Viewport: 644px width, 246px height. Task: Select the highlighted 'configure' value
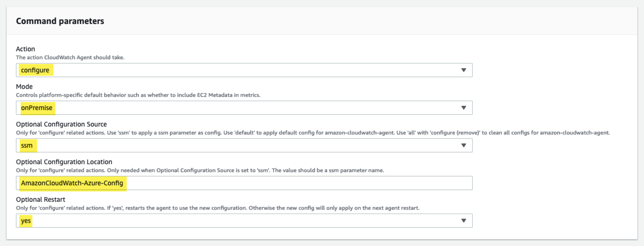pyautogui.click(x=35, y=70)
